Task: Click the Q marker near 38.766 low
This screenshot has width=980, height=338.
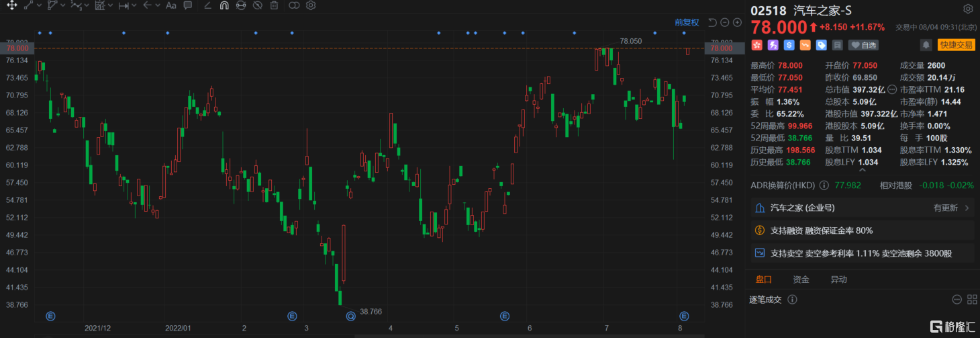Action: coord(350,316)
